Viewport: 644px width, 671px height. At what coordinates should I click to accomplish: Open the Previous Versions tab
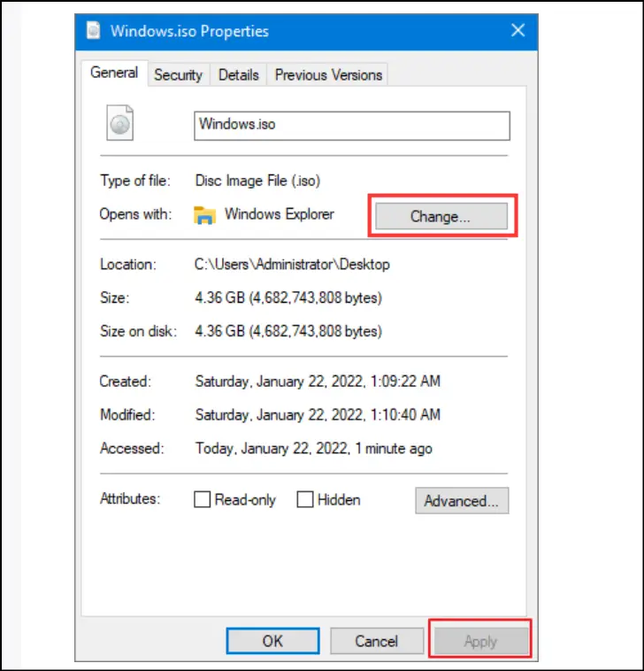328,75
